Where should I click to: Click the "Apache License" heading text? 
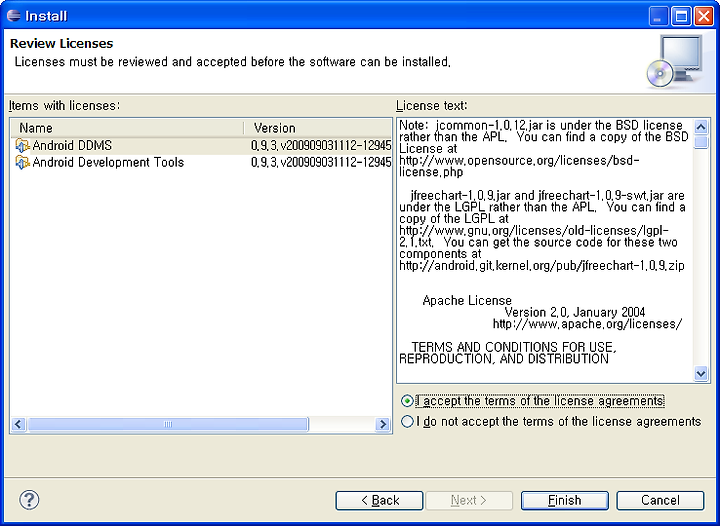(467, 301)
